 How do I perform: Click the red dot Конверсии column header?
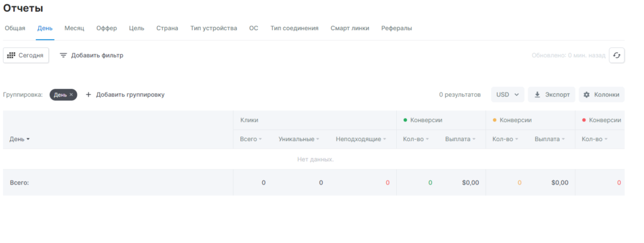602,120
